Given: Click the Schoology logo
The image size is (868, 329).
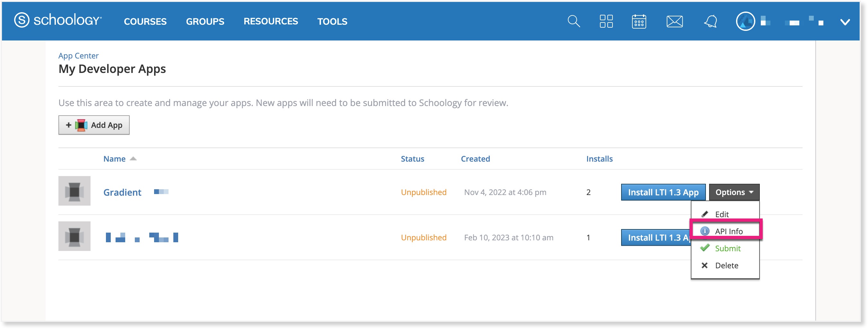Looking at the screenshot, I should pos(57,20).
